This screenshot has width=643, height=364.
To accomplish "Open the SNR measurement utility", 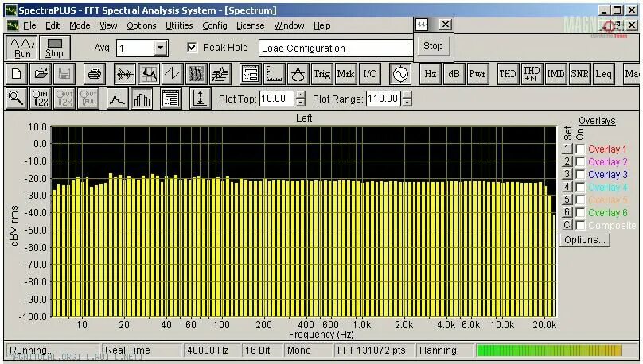I will pyautogui.click(x=579, y=74).
